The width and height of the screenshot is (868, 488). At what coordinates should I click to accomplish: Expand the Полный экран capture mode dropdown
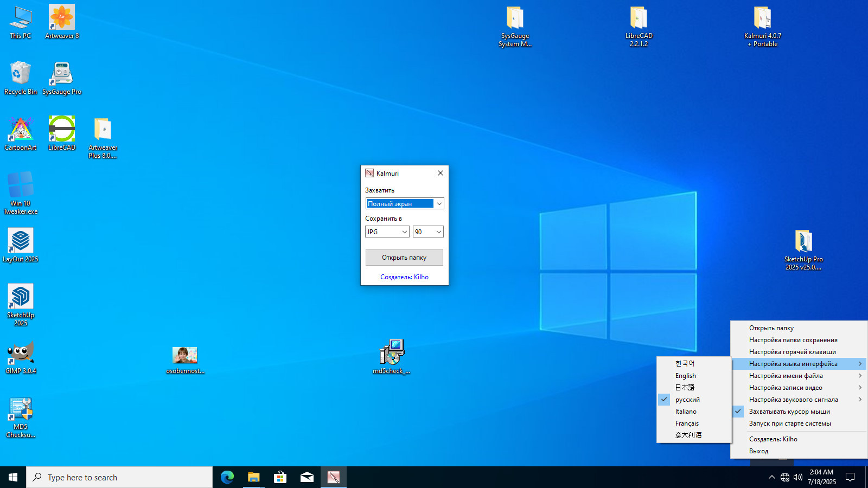tap(405, 203)
